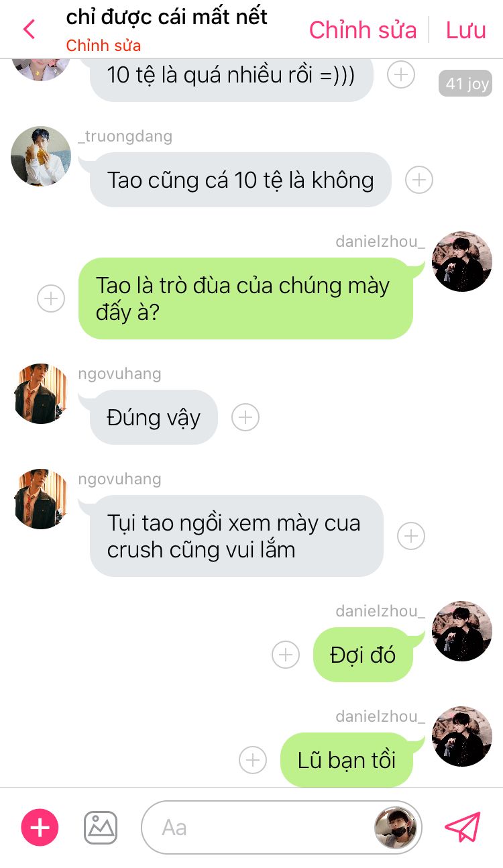Tap the _truongdang profile avatar
Screen dimensions: 503x868
(41, 156)
